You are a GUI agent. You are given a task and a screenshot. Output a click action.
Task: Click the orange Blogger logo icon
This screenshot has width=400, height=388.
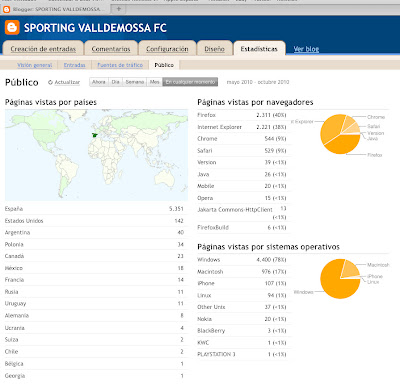(12, 28)
